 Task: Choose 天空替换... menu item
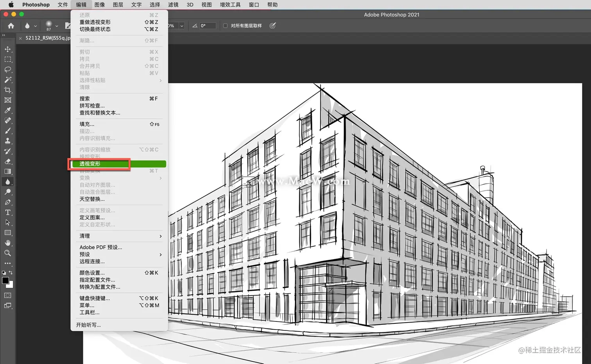coord(119,199)
